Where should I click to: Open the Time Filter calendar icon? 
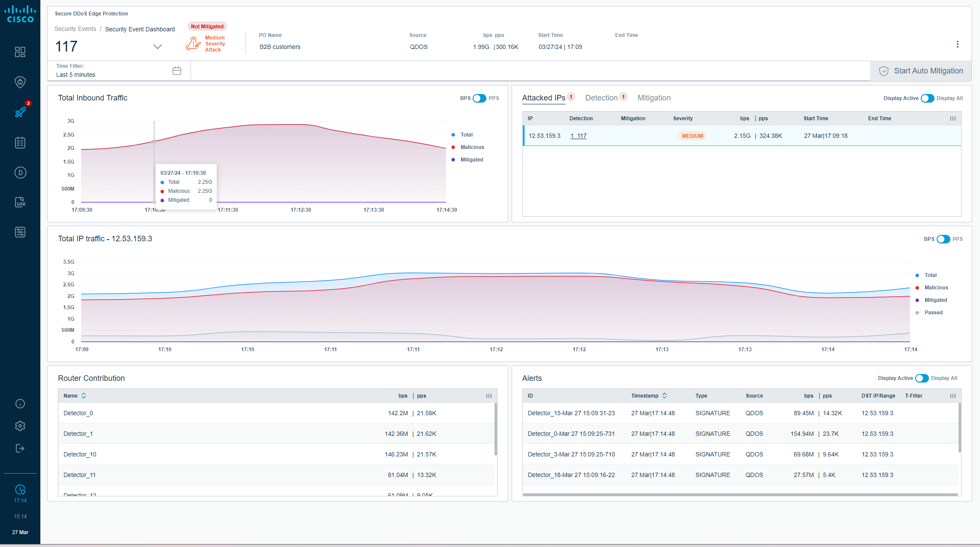[177, 71]
